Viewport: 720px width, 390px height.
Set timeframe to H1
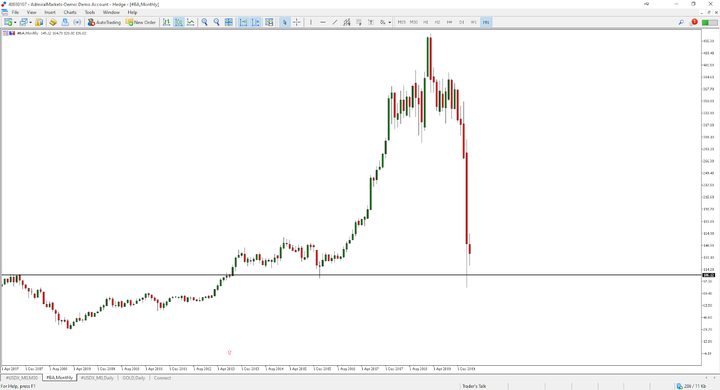(426, 22)
